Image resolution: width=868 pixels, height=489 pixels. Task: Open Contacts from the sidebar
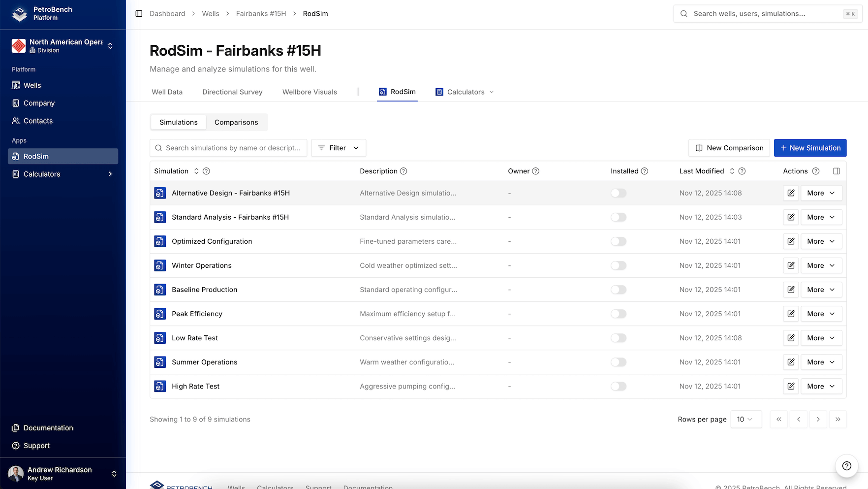(37, 121)
